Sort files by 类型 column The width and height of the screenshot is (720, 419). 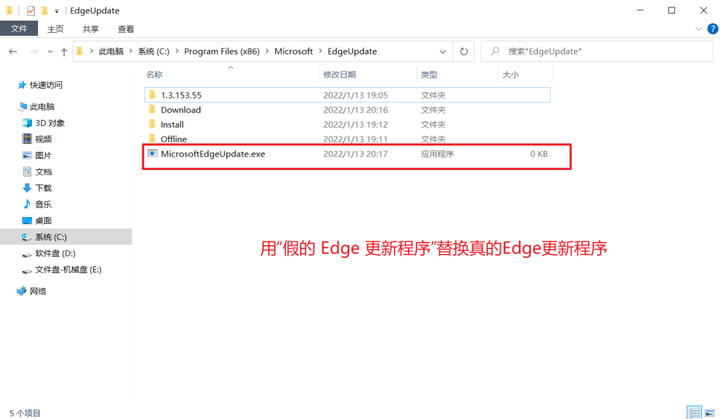tap(429, 74)
